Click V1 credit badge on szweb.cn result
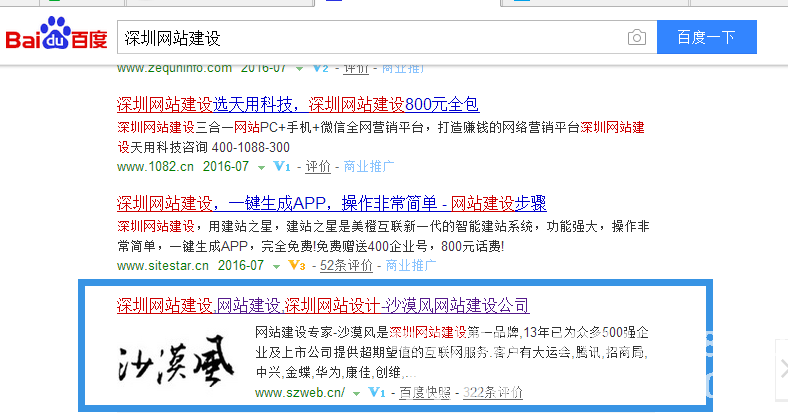This screenshot has width=788, height=415. point(377,392)
